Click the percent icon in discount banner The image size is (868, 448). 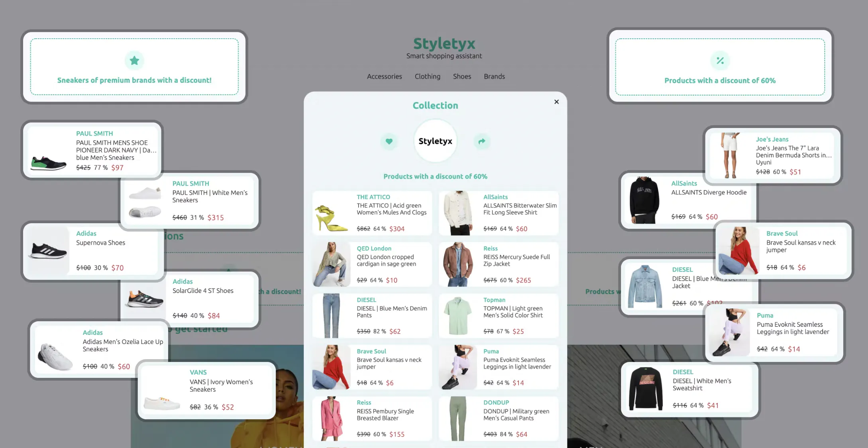(720, 61)
